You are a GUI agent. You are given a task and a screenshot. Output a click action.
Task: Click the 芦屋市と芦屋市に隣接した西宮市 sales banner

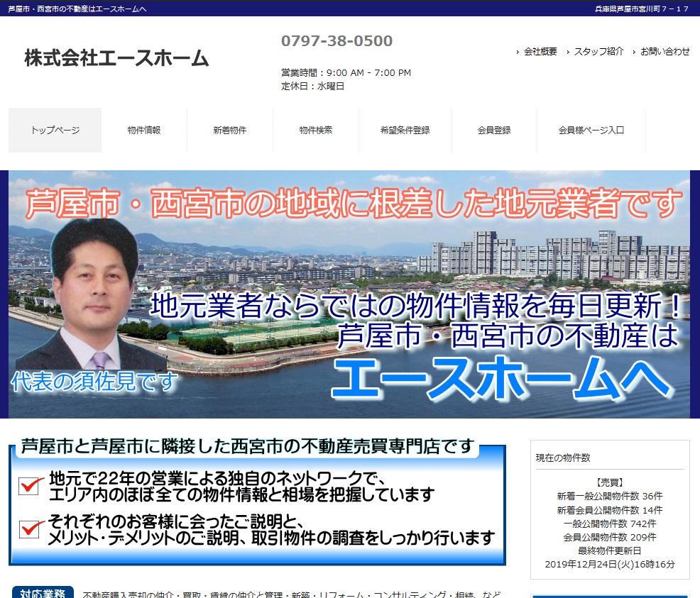(x=257, y=502)
